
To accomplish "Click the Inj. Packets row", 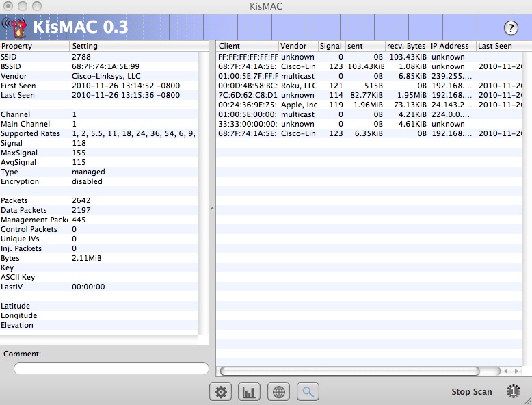I will (x=99, y=248).
